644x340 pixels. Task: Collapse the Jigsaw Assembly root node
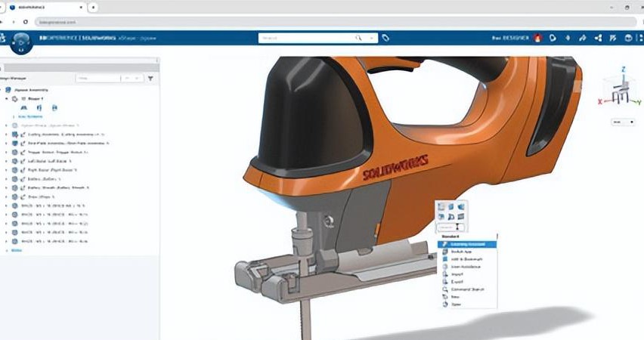click(1, 89)
